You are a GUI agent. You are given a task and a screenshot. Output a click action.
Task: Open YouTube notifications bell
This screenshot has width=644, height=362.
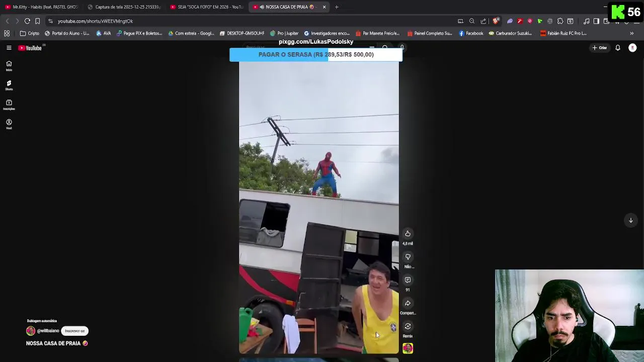tap(618, 48)
